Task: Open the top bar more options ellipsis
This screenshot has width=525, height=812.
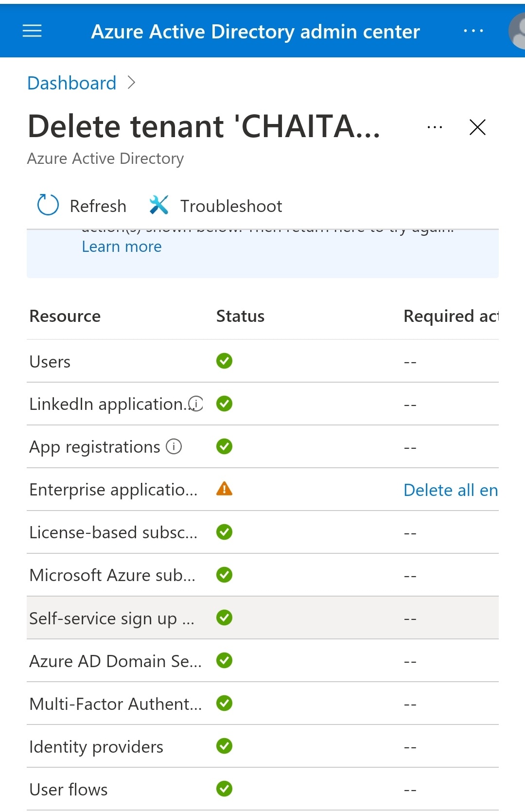Action: click(473, 31)
